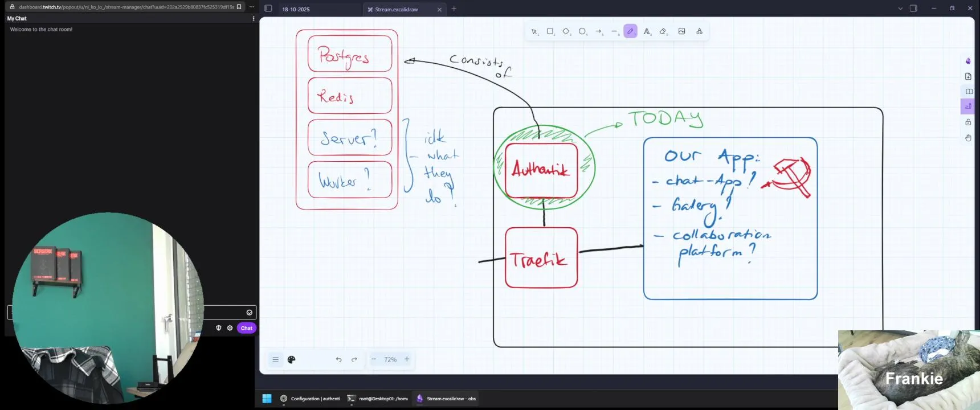Click the new file plus icon
The image size is (980, 410).
(x=968, y=76)
